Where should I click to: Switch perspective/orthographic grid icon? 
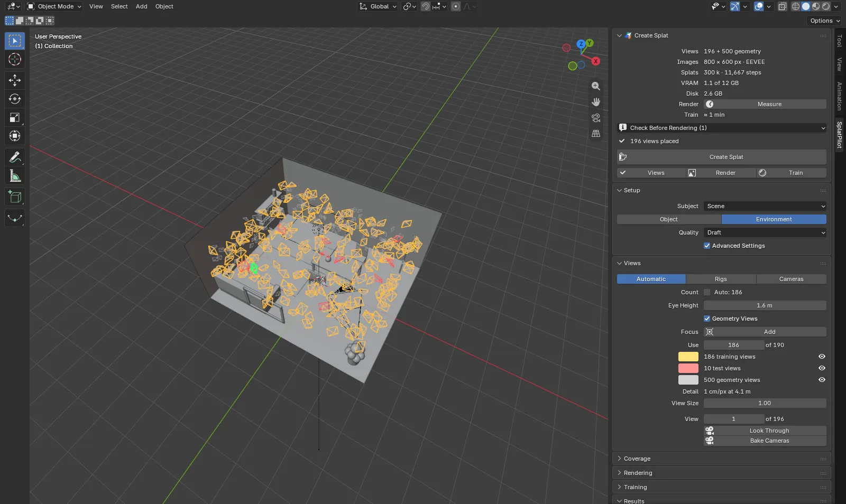(596, 134)
